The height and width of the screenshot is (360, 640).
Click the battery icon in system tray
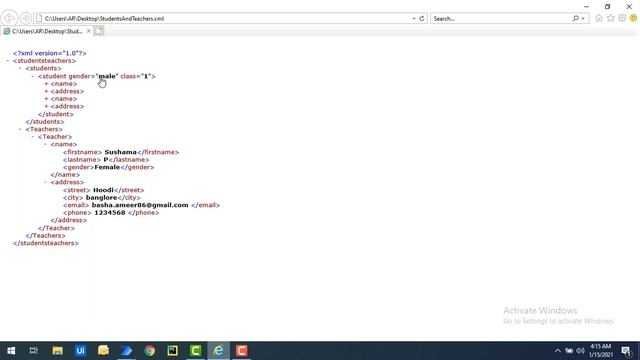569,351
